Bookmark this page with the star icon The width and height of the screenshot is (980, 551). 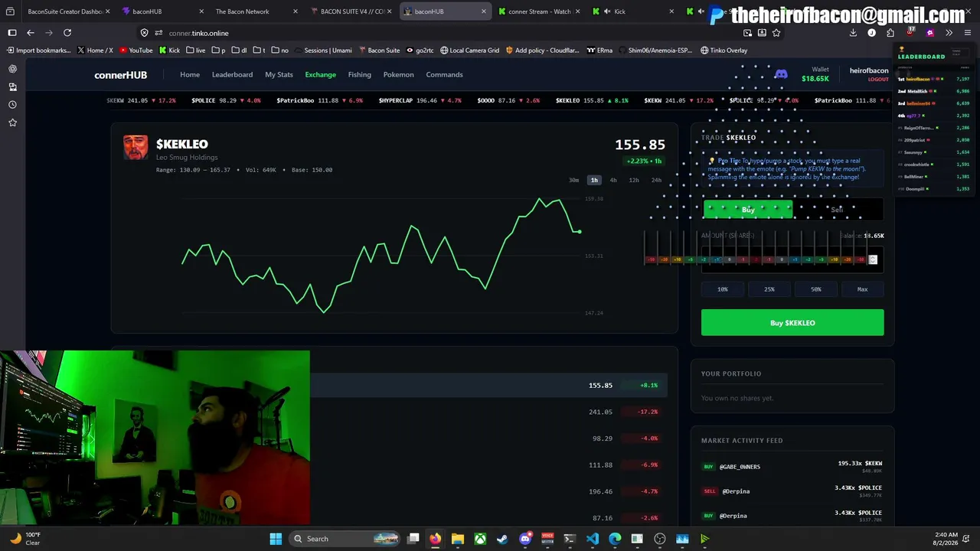[776, 33]
